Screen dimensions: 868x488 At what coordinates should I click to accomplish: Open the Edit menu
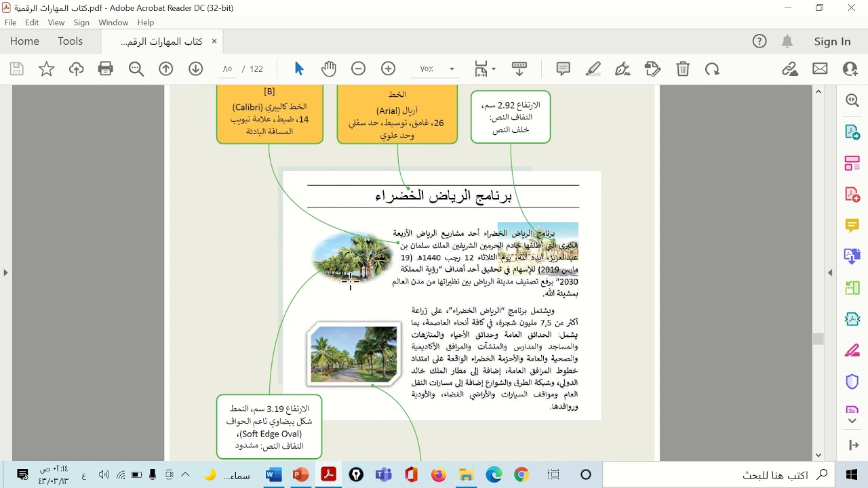click(32, 22)
